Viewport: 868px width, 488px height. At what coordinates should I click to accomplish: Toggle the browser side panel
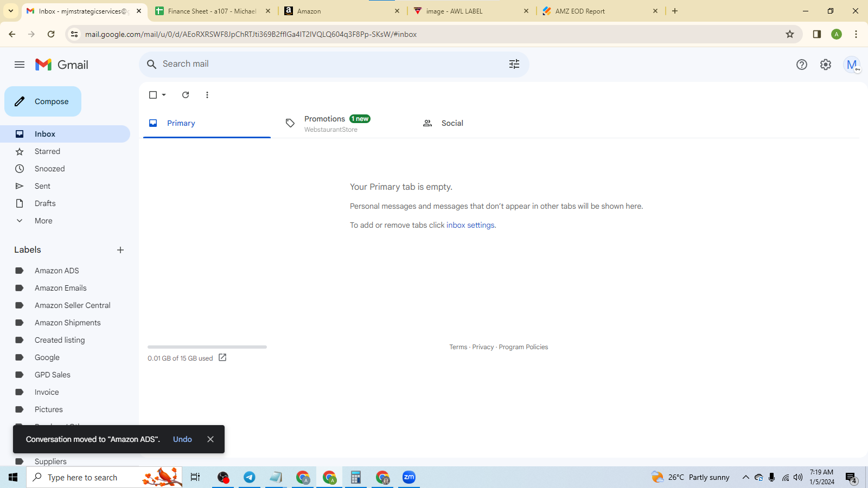(x=817, y=34)
